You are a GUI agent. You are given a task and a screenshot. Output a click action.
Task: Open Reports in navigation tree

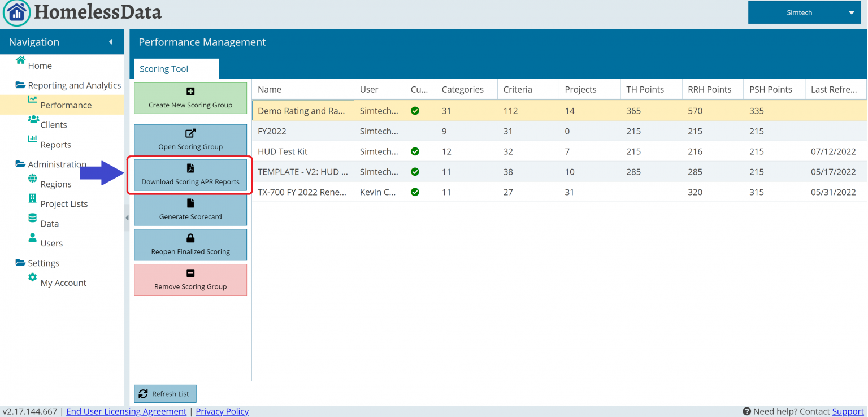56,145
